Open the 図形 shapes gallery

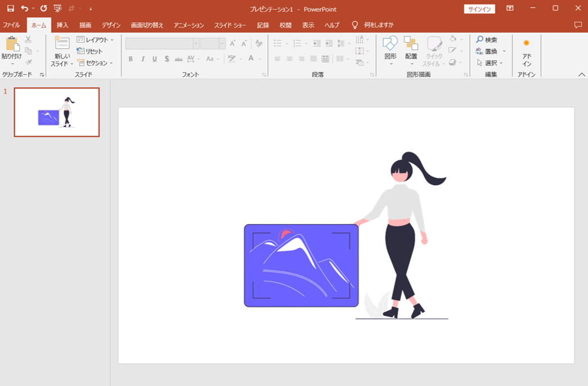390,45
